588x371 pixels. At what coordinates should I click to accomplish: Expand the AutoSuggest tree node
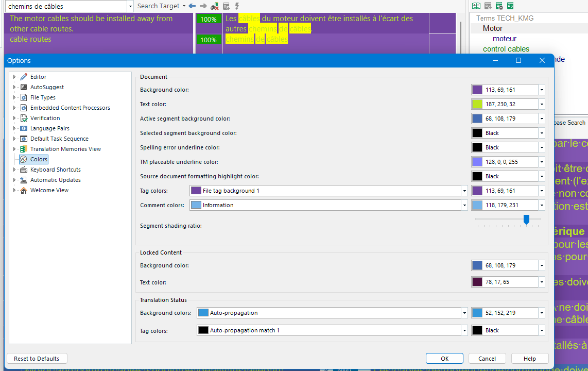click(14, 87)
